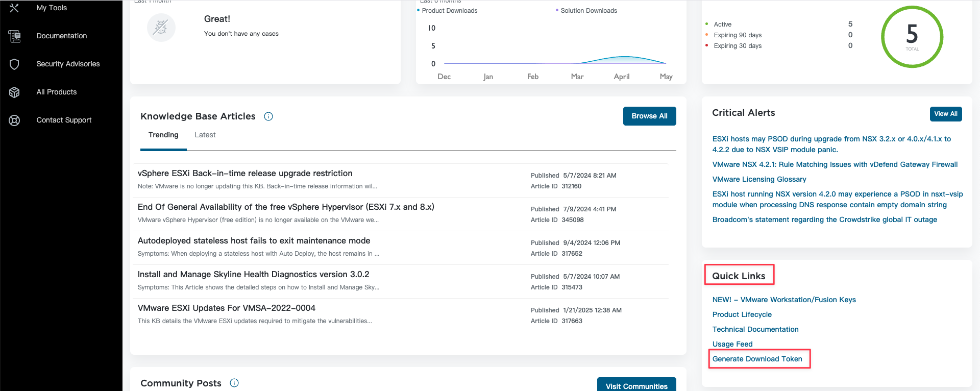
Task: Click Article ID 317663 text
Action: point(556,321)
